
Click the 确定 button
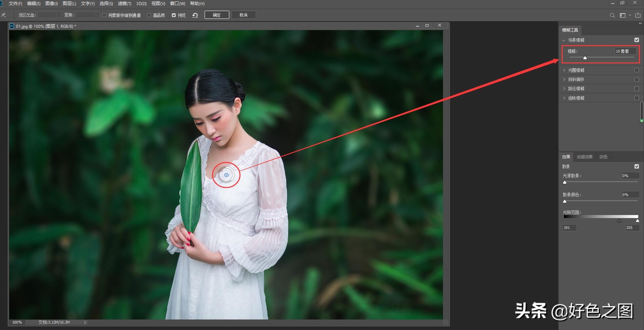pos(217,15)
